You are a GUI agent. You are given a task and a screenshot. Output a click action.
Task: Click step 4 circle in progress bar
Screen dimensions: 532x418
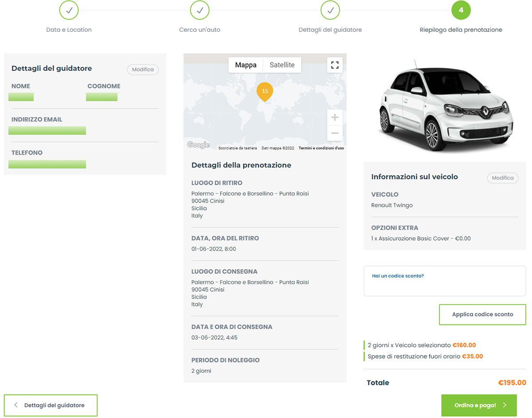click(x=461, y=10)
